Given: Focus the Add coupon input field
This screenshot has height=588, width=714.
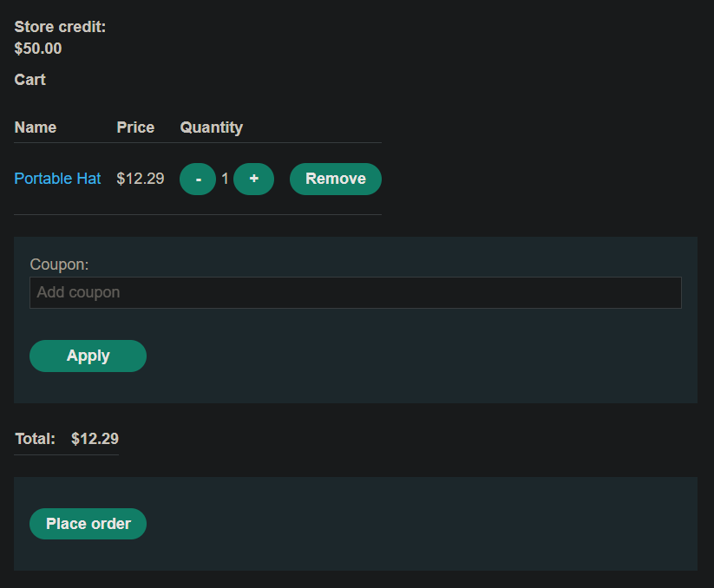Looking at the screenshot, I should pos(356,292).
